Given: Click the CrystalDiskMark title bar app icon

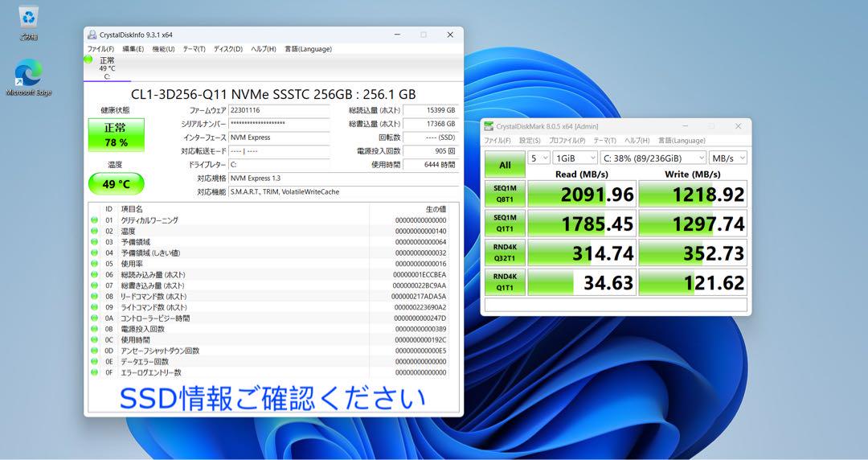Looking at the screenshot, I should pyautogui.click(x=489, y=126).
